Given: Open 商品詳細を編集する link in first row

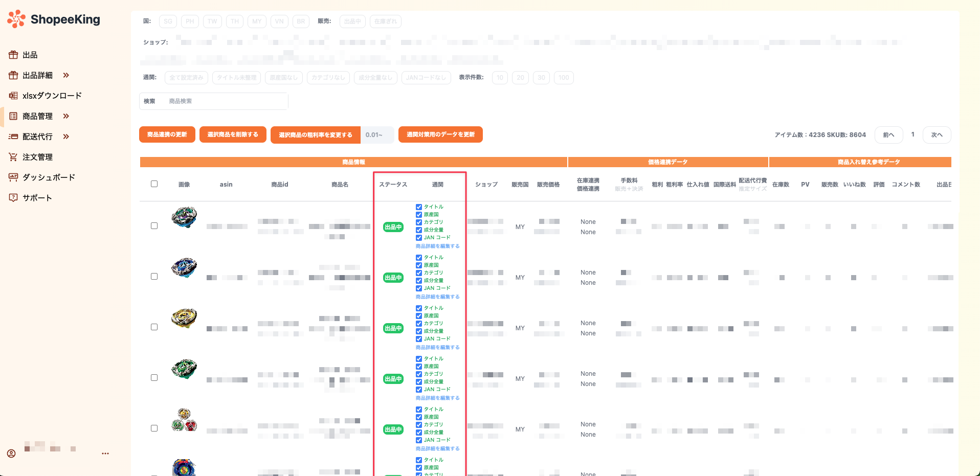Looking at the screenshot, I should click(x=437, y=246).
